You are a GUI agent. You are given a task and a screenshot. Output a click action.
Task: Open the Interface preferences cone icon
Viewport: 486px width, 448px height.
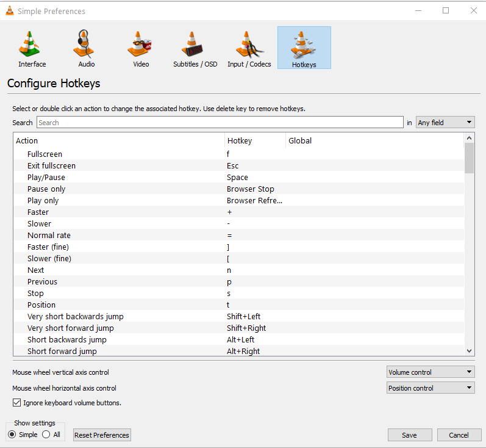point(32,48)
